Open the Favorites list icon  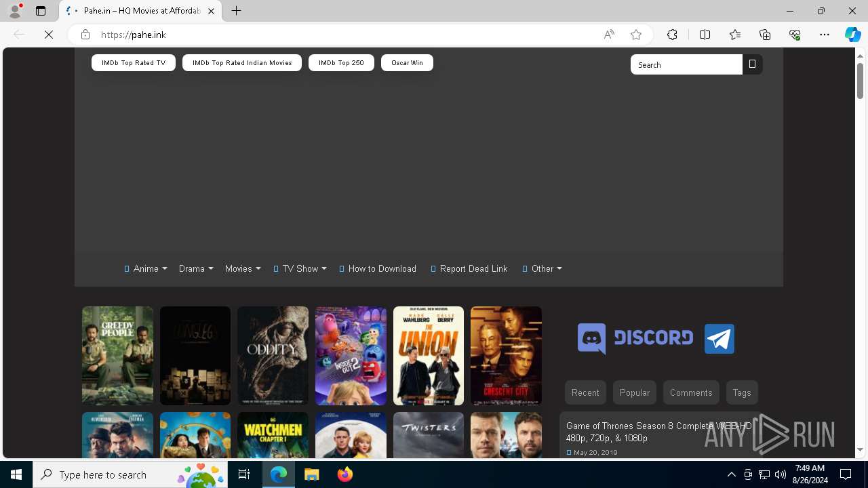(x=735, y=35)
